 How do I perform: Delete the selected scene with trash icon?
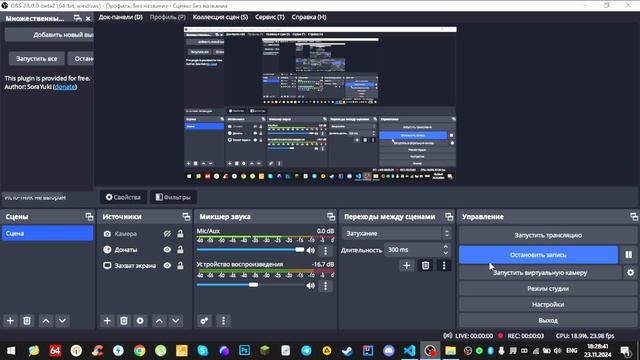[27, 321]
